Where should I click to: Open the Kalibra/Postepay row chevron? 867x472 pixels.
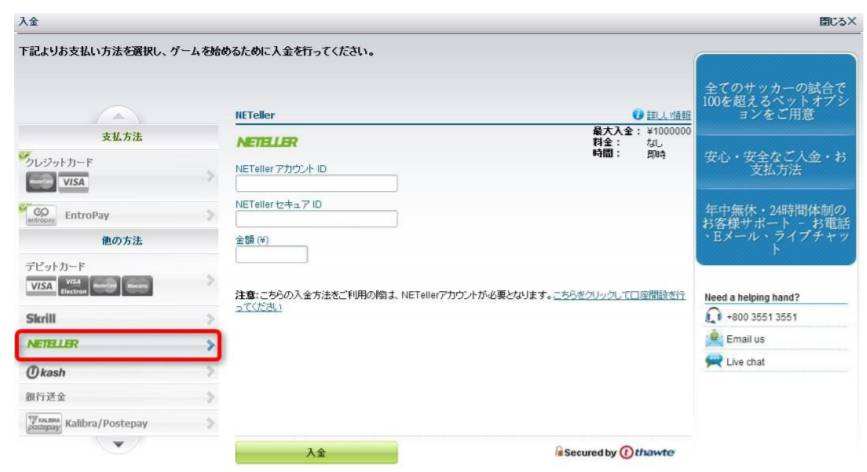click(210, 423)
